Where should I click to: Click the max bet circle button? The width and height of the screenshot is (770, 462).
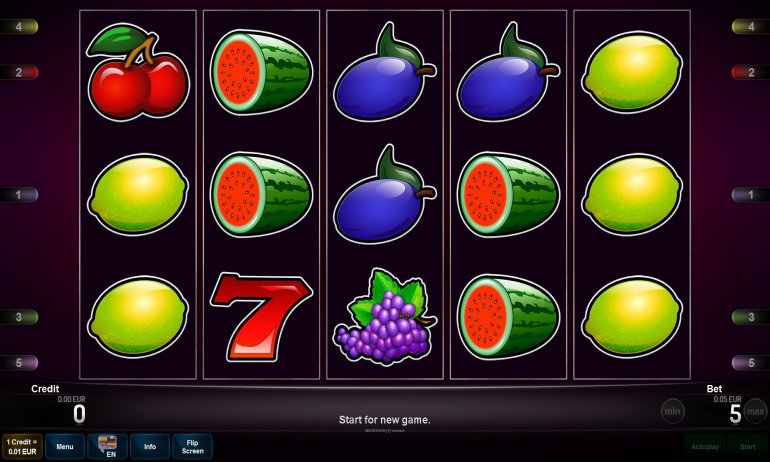[755, 411]
